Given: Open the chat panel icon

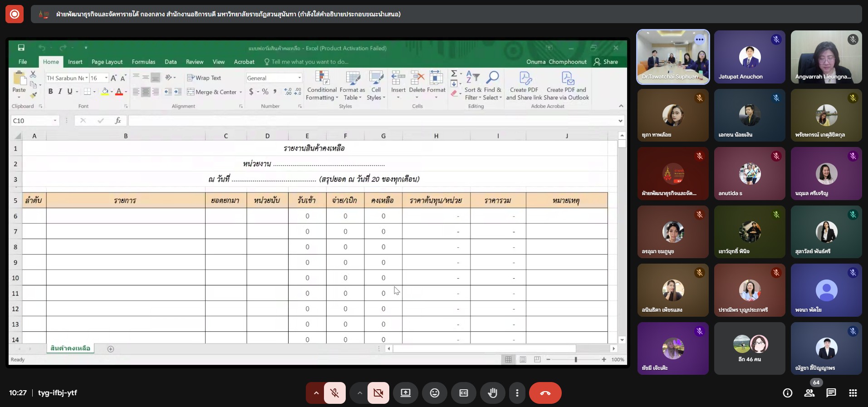Looking at the screenshot, I should tap(831, 393).
